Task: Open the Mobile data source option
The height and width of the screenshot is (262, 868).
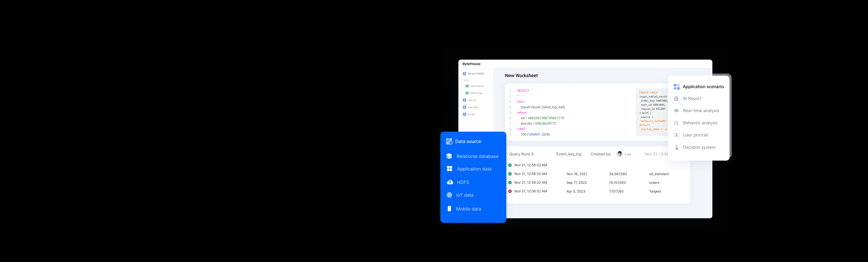Action: [468, 209]
